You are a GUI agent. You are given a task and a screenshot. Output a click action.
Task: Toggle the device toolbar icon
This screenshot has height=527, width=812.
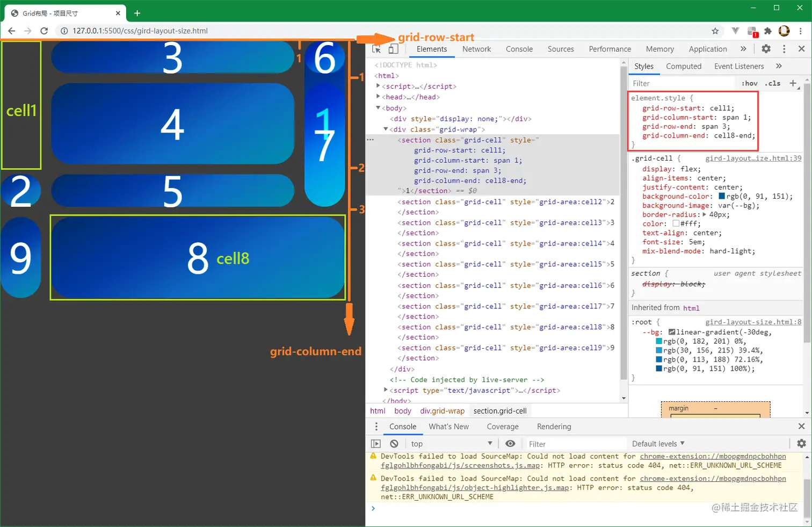pyautogui.click(x=393, y=49)
